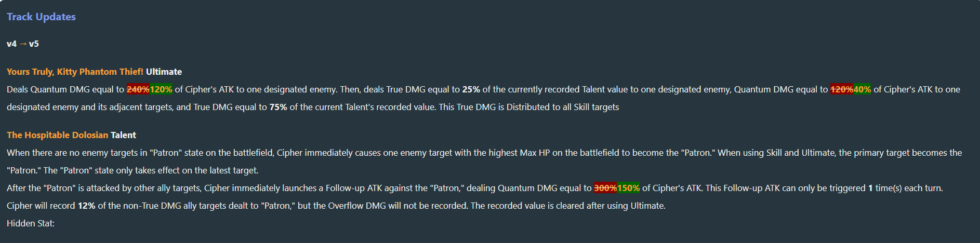
Task: Click the green 40% new value
Action: click(862, 89)
